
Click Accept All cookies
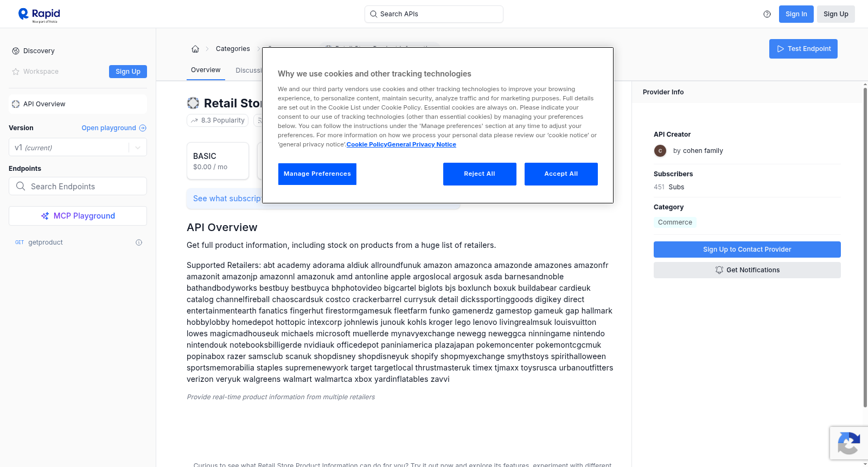coord(561,174)
